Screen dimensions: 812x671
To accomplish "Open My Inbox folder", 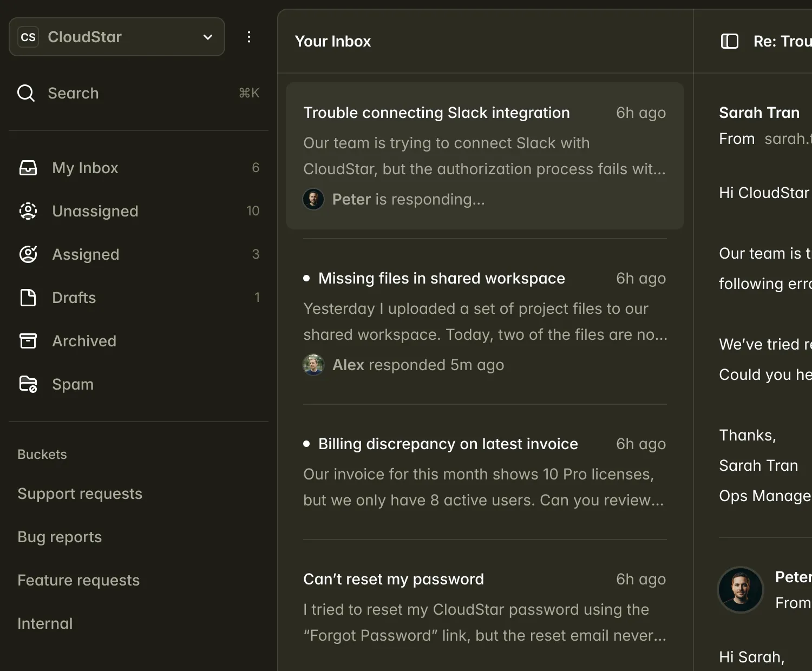I will [85, 168].
